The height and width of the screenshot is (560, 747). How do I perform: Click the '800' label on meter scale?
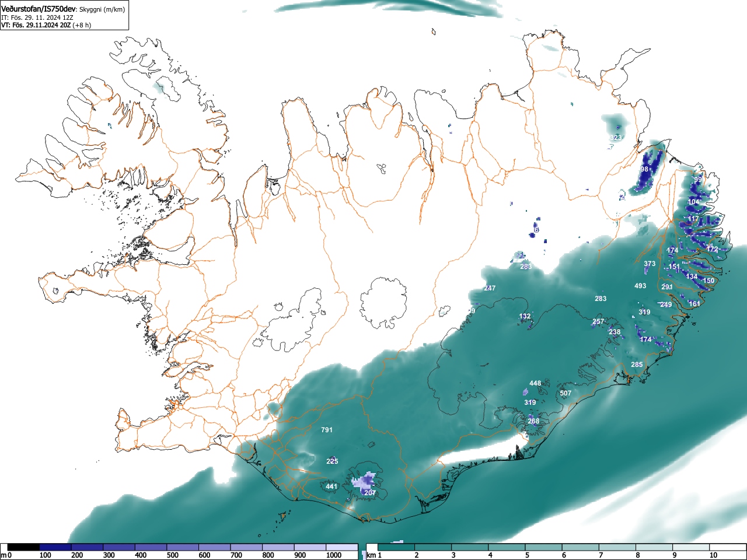[268, 555]
